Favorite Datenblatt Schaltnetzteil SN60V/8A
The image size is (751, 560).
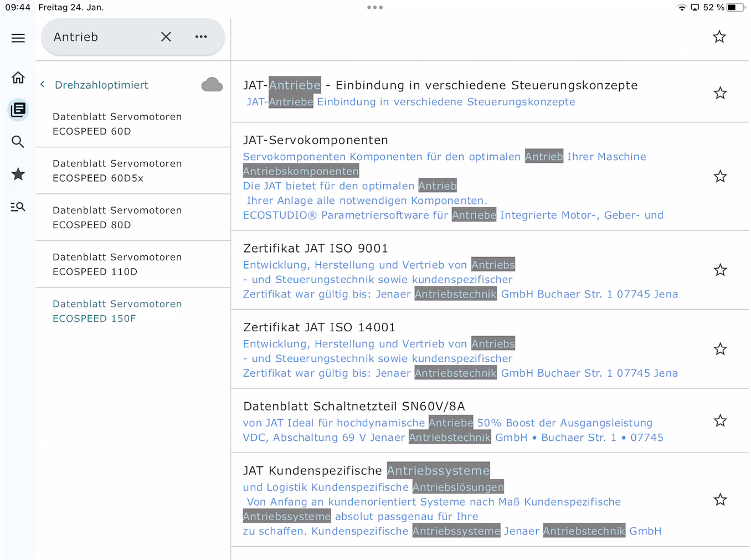[720, 420]
